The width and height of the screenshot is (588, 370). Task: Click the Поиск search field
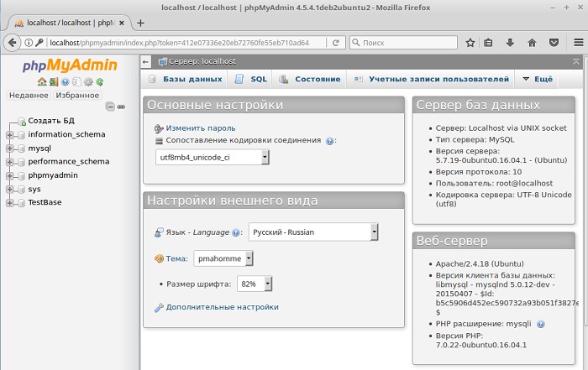(404, 43)
